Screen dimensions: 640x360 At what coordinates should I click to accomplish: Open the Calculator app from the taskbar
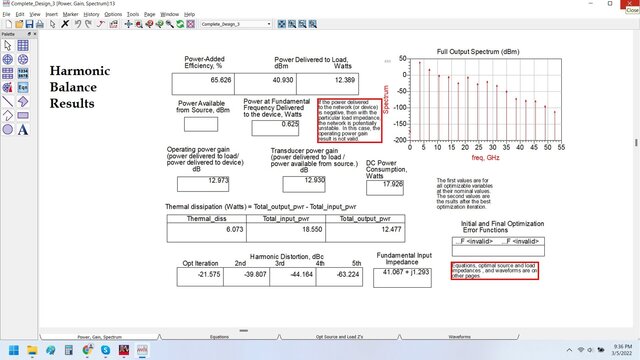tap(69, 350)
